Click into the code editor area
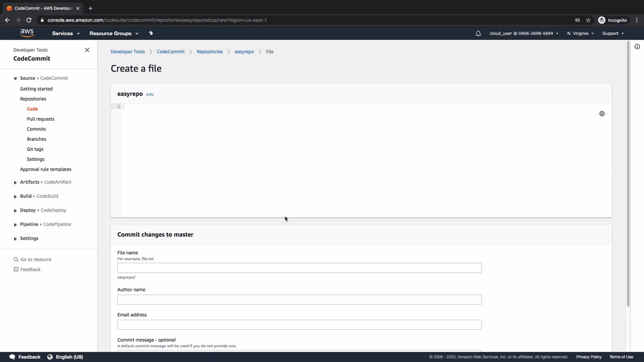Viewport: 644px width, 362px height. point(361,160)
